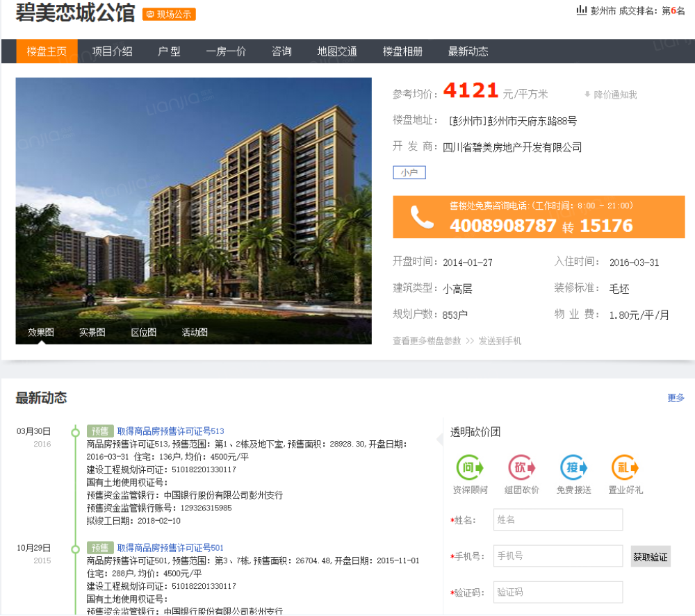This screenshot has height=616, width=695.
Task: Click the price value 4121
Action: point(471,91)
